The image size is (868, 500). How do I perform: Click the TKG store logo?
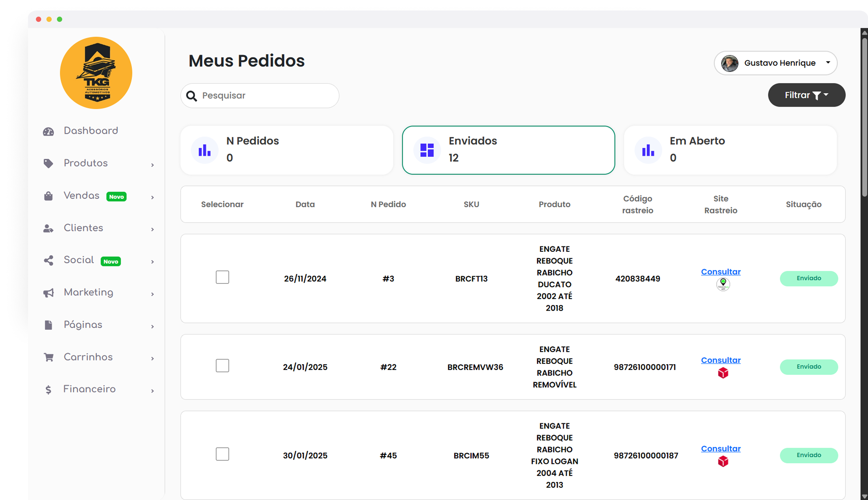click(96, 73)
